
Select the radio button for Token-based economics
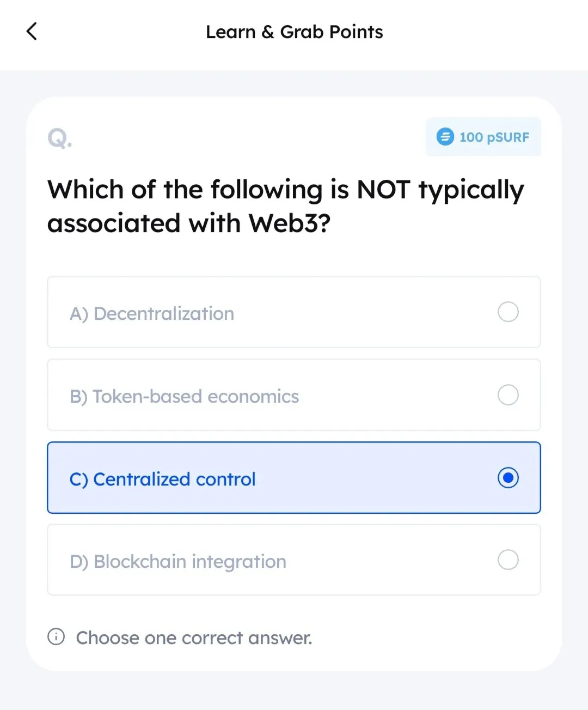click(x=507, y=395)
